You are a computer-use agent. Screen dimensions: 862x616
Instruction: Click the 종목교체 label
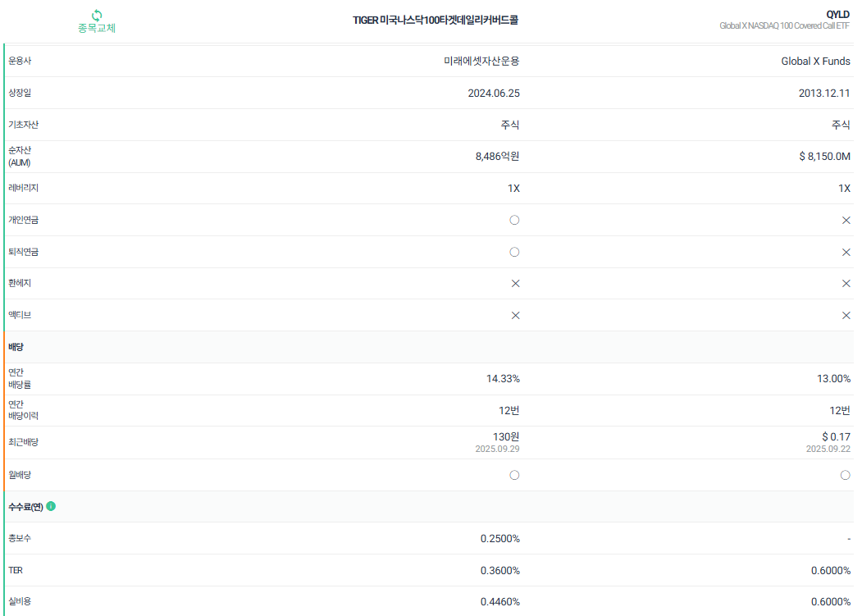click(97, 28)
